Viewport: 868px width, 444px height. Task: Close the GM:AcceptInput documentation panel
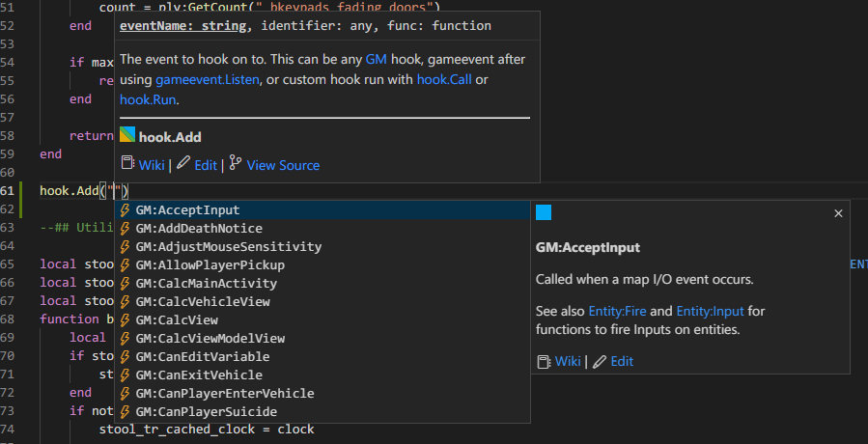pos(837,213)
